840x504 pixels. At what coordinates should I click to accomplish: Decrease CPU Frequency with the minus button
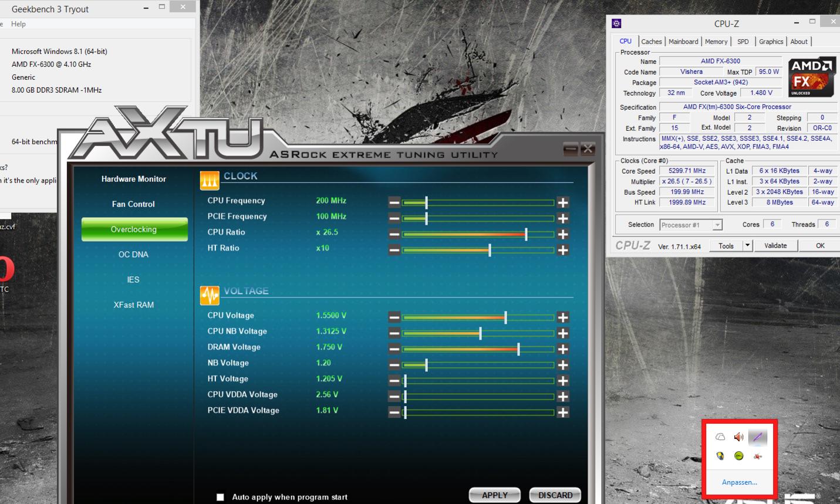394,202
